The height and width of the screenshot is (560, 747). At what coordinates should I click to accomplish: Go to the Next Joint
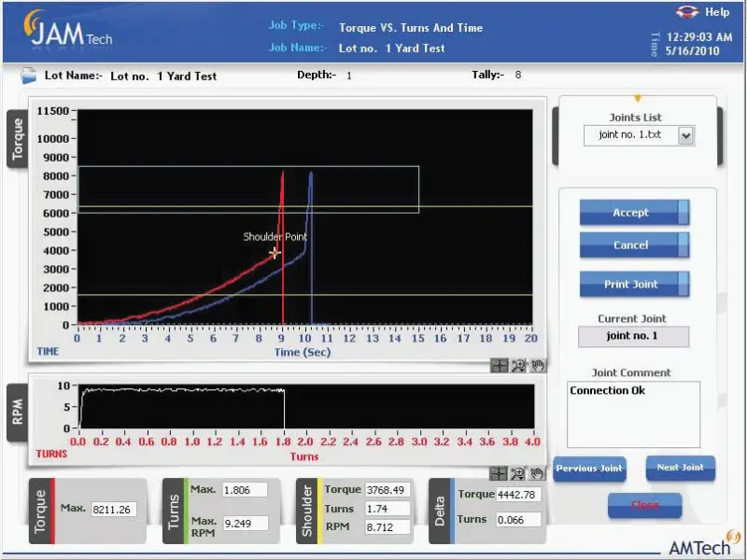point(680,468)
